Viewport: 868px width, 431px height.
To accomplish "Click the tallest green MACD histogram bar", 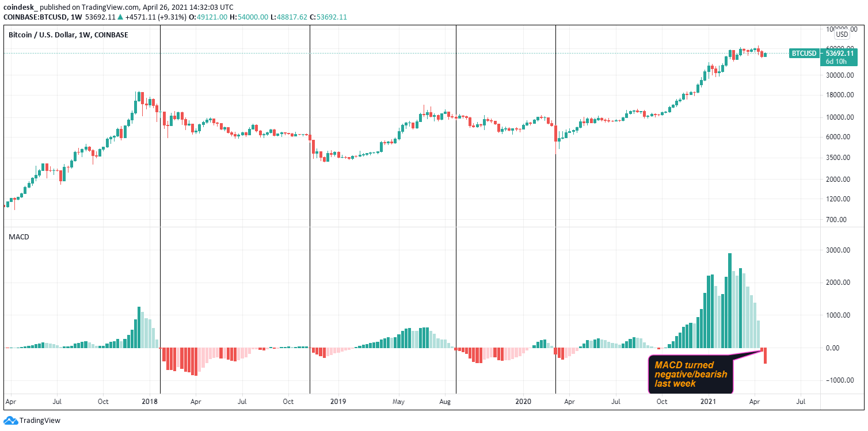I will pyautogui.click(x=730, y=300).
